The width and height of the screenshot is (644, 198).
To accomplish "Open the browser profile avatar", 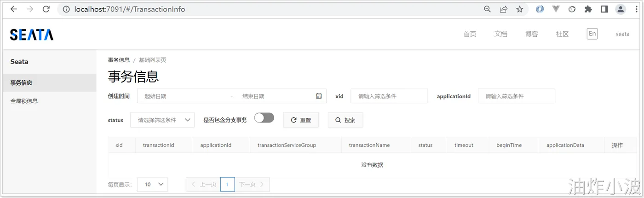I will point(621,9).
